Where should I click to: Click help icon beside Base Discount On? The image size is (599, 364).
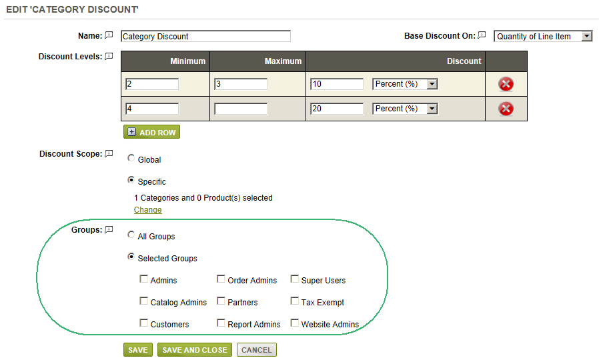click(482, 35)
